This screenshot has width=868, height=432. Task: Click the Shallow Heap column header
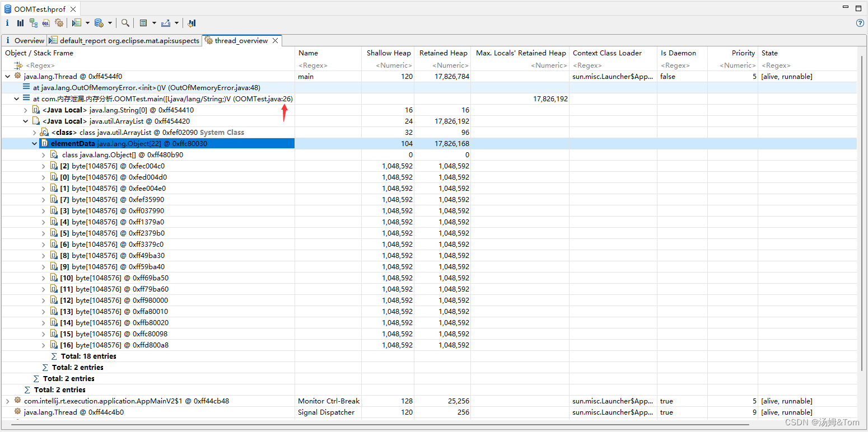coord(389,53)
